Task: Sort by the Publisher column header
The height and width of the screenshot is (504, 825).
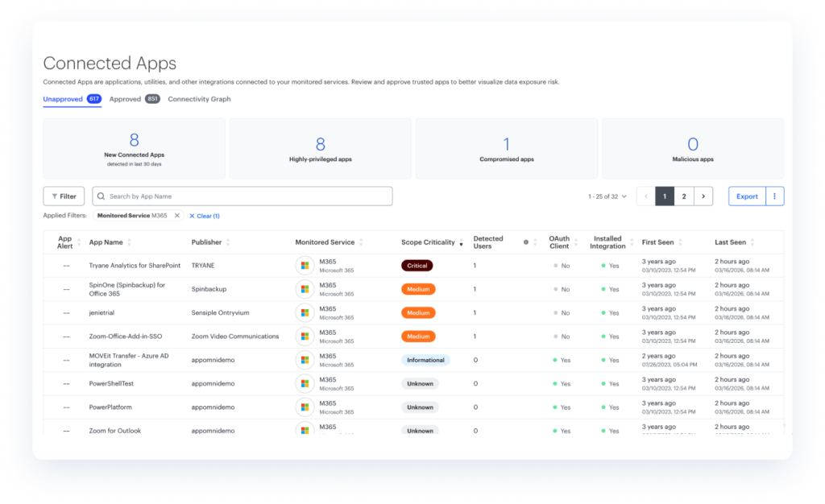Action: [209, 242]
